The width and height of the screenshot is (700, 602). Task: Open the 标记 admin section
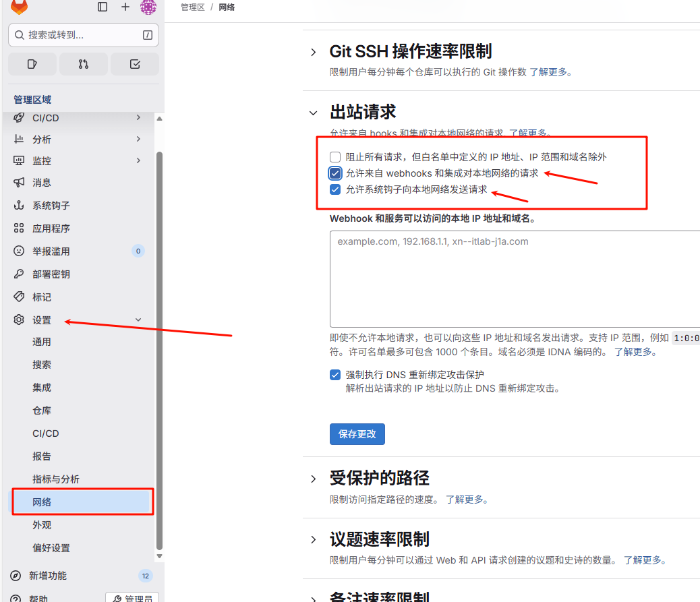[40, 297]
